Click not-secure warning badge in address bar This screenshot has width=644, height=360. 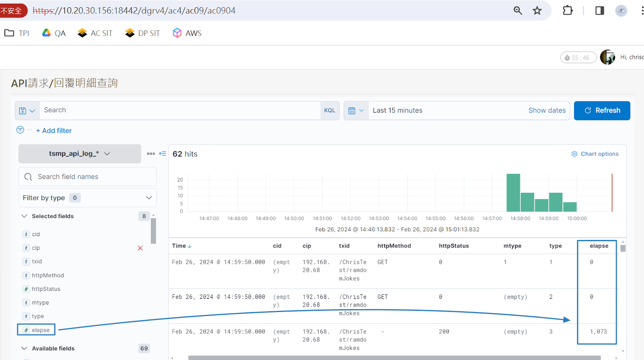tap(12, 10)
